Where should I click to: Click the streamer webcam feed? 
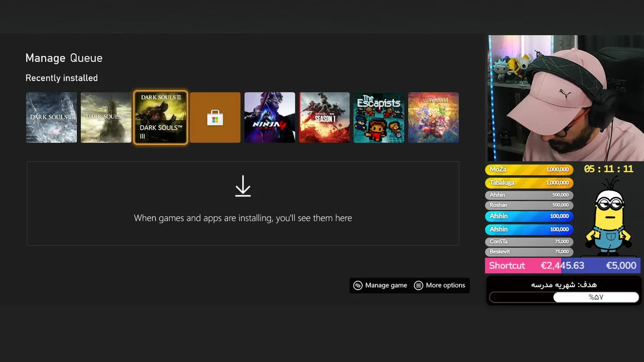566,98
